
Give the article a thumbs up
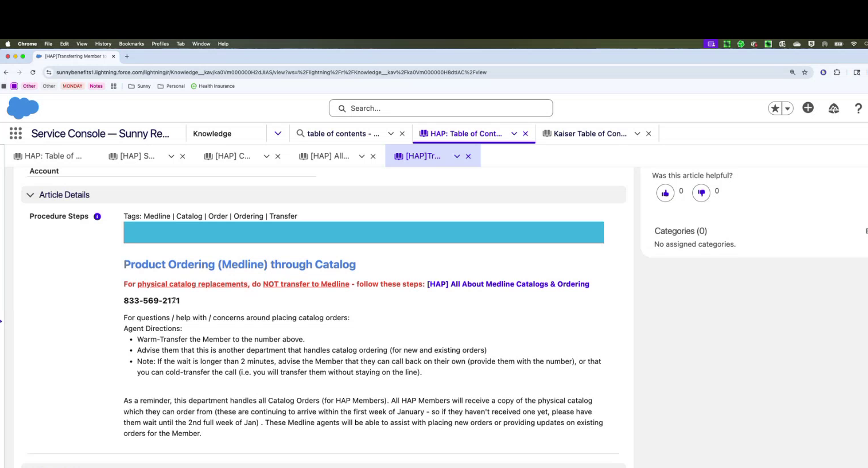click(x=665, y=192)
